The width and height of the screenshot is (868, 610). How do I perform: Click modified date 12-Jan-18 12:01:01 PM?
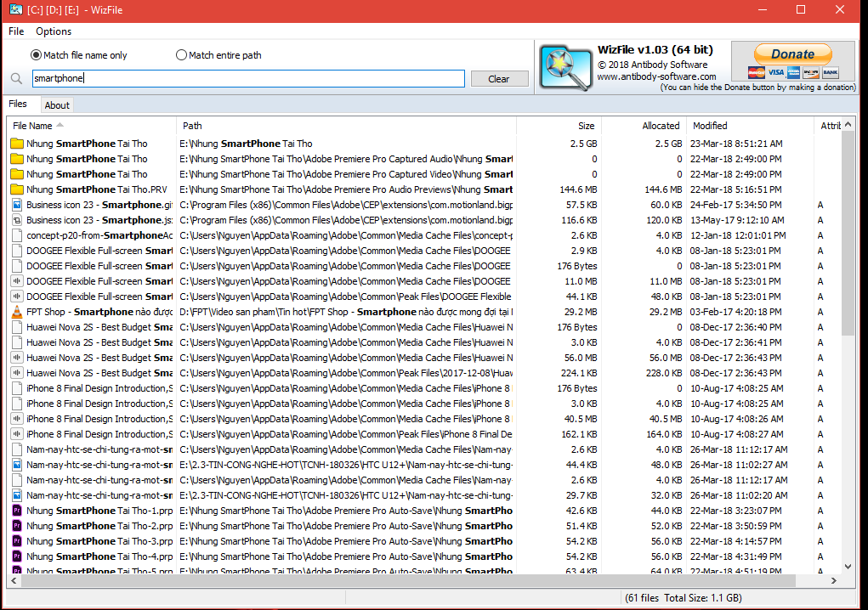click(738, 235)
